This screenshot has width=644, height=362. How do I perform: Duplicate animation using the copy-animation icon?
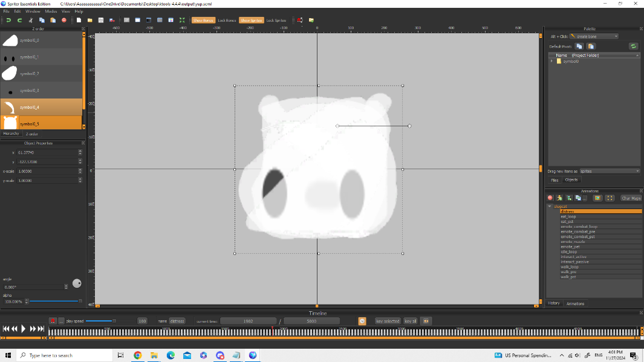[x=577, y=198]
